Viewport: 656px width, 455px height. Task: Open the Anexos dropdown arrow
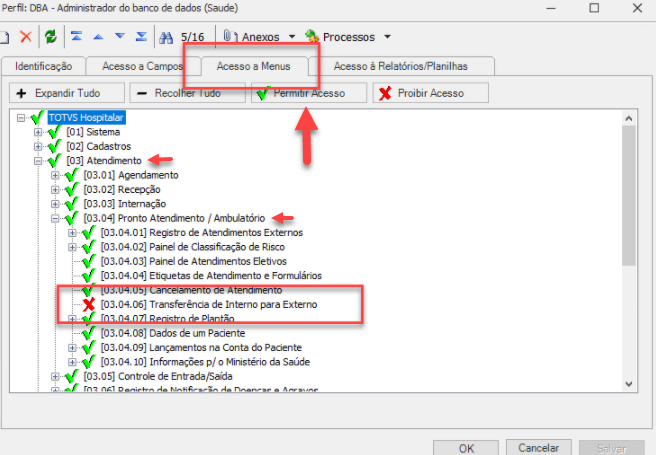(x=292, y=37)
